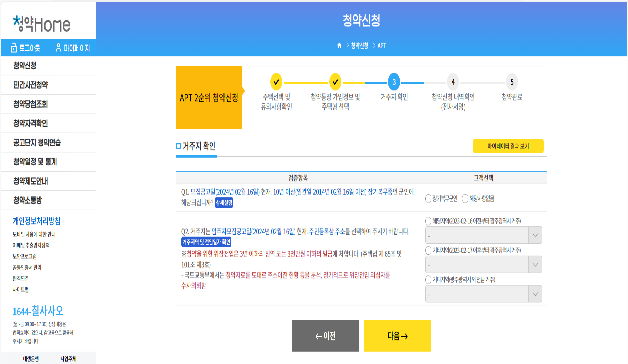This screenshot has height=364, width=628.
Task: Click the person icon next to 마이페이지
Action: [59, 47]
